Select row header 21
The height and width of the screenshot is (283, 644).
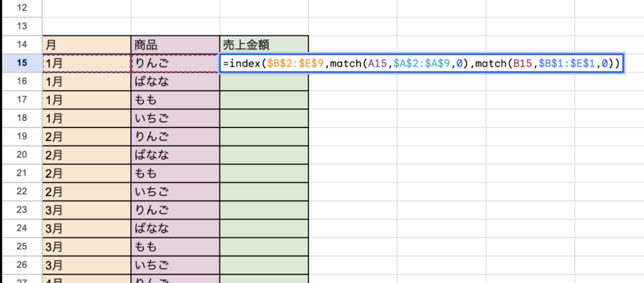22,173
